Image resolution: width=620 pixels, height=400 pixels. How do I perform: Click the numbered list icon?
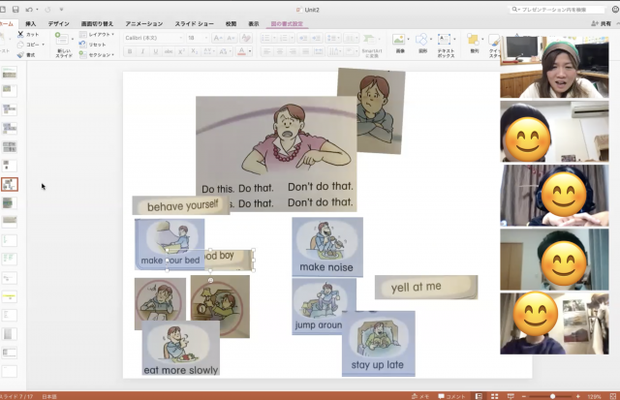click(284, 38)
